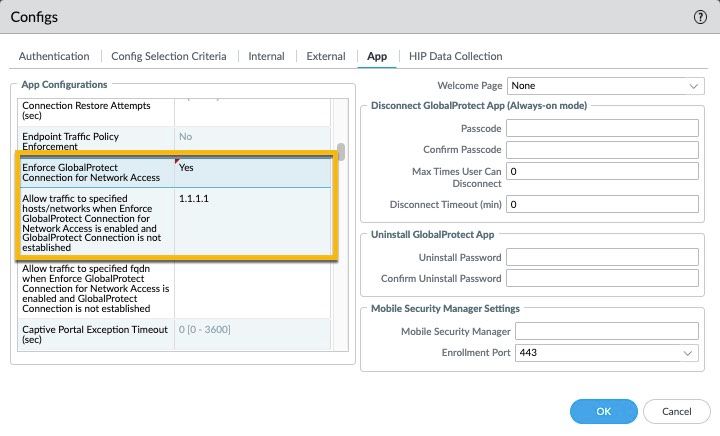Click the Mobile Security Manager field
The image size is (720, 436).
pyautogui.click(x=606, y=332)
